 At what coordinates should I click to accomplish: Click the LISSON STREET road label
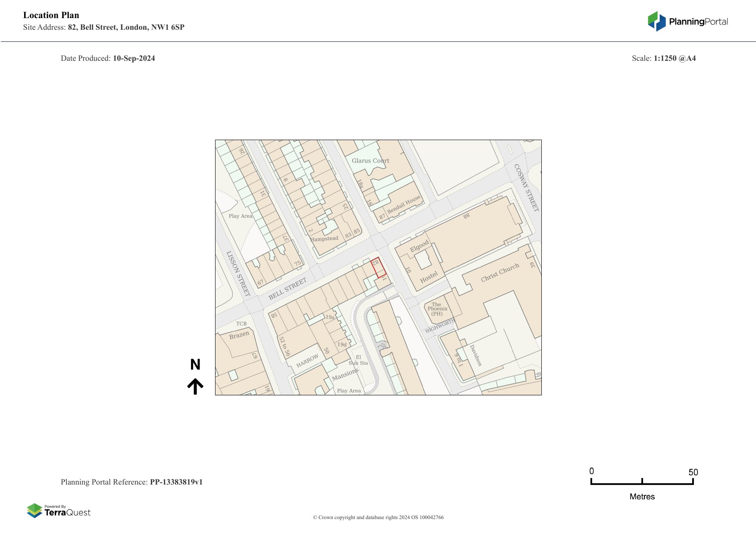(x=238, y=274)
